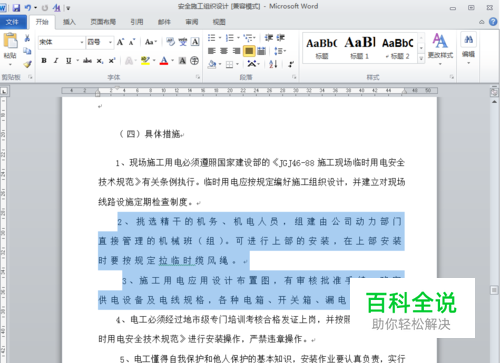Switch to the 邮件 Mailings tab

click(164, 22)
